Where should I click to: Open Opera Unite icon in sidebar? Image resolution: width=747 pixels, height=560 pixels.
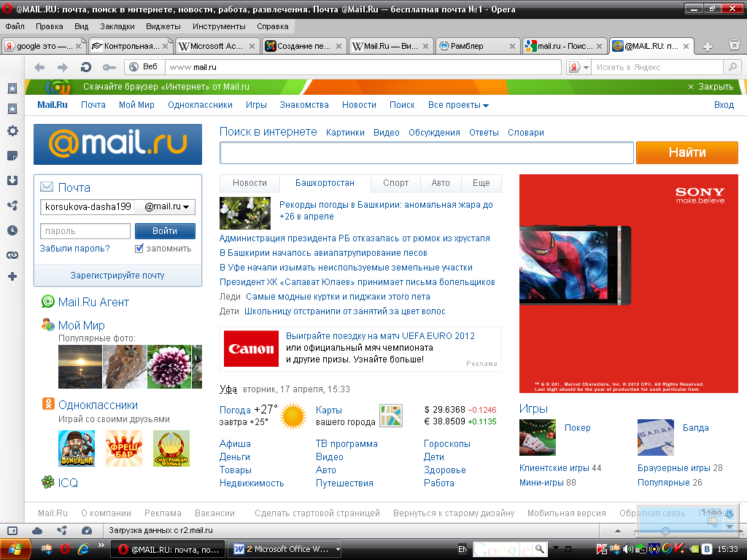[x=12, y=205]
